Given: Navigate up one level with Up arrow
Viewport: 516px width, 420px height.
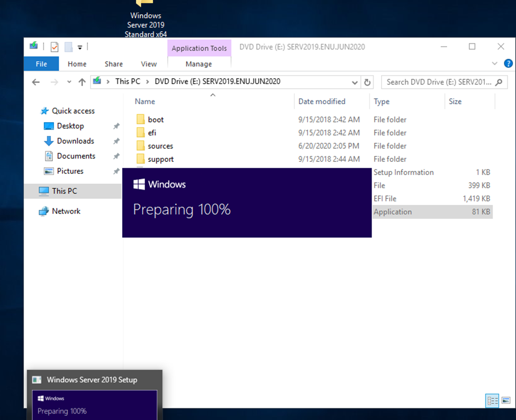Looking at the screenshot, I should click(82, 82).
